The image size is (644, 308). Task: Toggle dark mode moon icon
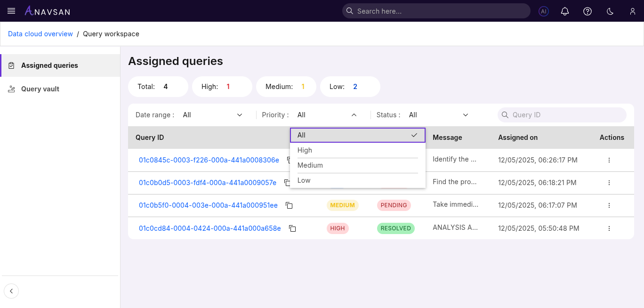[610, 11]
